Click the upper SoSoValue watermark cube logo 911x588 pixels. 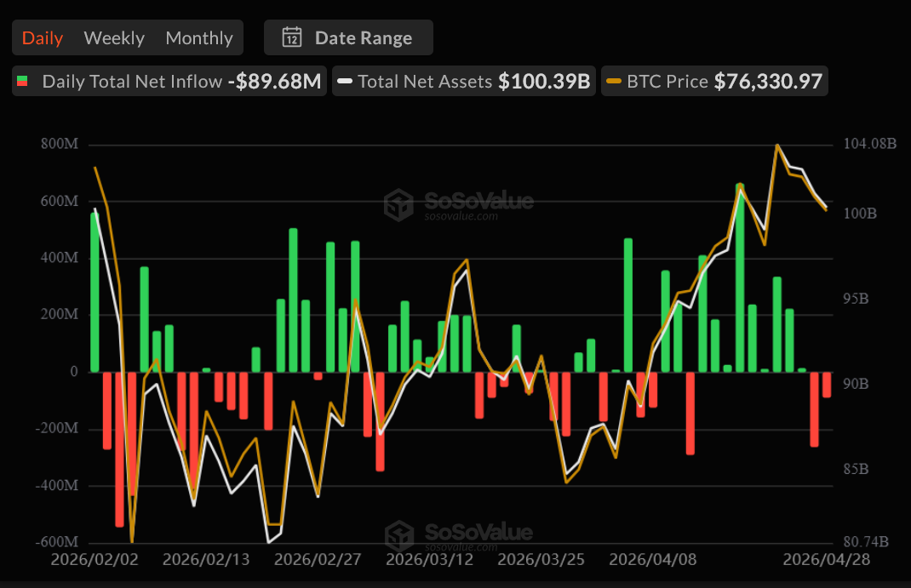(398, 205)
